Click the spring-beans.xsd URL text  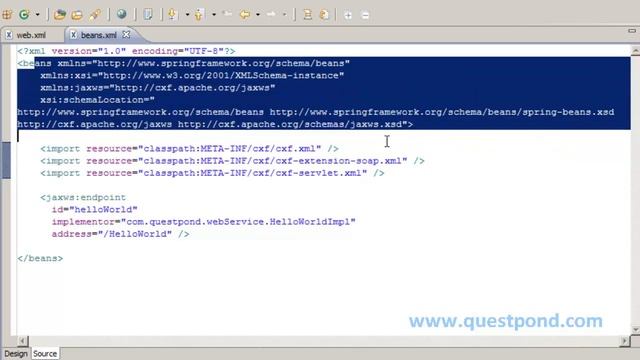[442, 112]
